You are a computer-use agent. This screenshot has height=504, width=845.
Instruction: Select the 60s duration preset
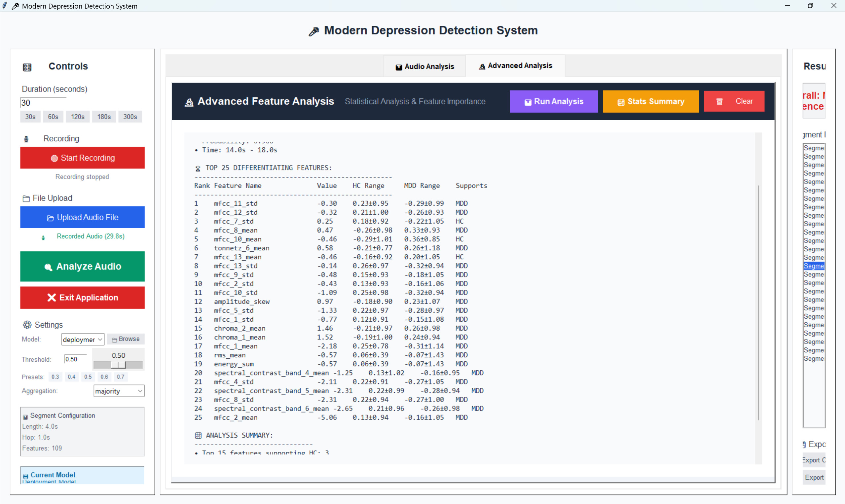53,117
